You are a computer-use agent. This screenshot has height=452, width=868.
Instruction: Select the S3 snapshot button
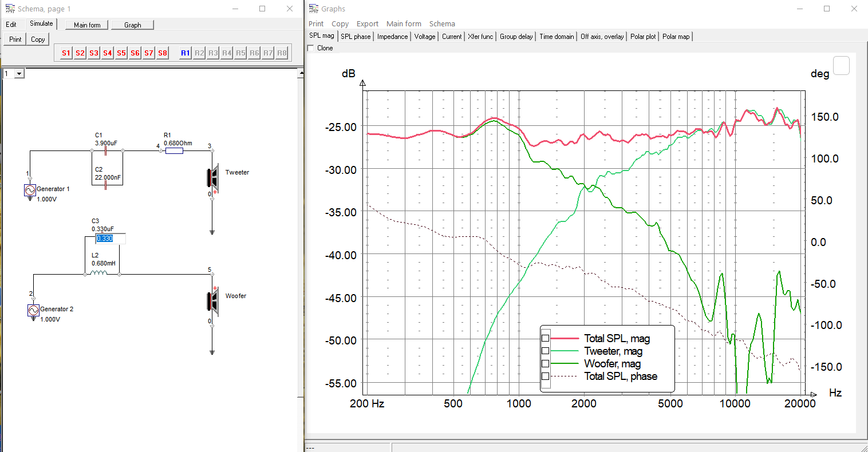pos(94,53)
